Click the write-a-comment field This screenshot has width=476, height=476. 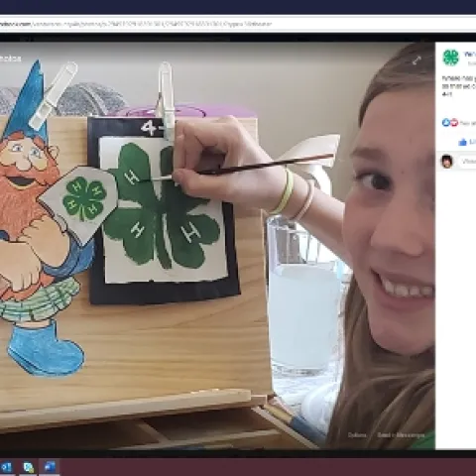pyautogui.click(x=467, y=162)
